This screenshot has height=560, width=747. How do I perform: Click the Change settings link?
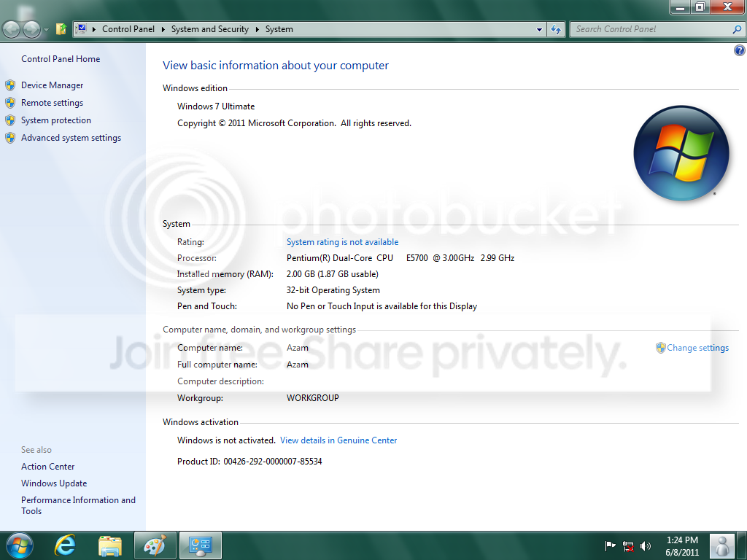[697, 348]
